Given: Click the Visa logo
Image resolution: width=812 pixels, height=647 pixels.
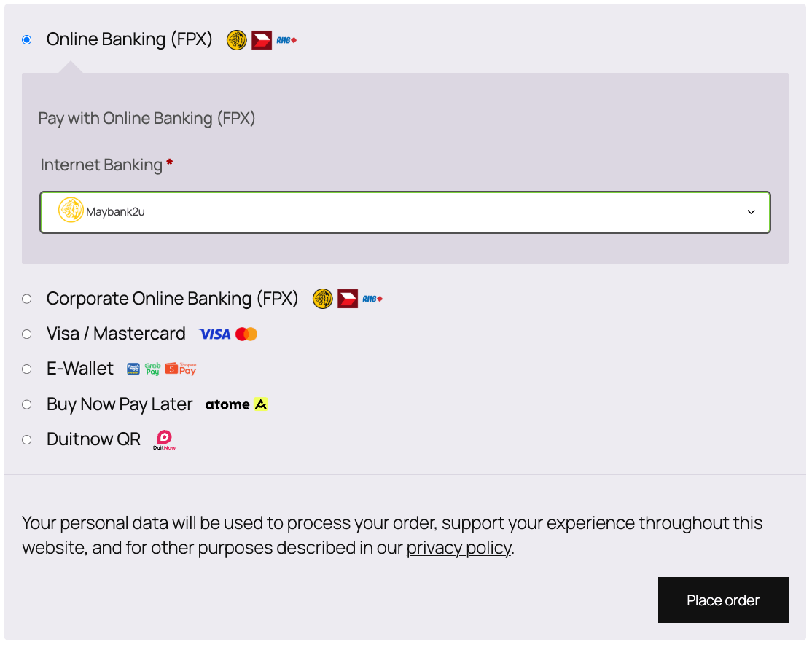Looking at the screenshot, I should click(215, 334).
